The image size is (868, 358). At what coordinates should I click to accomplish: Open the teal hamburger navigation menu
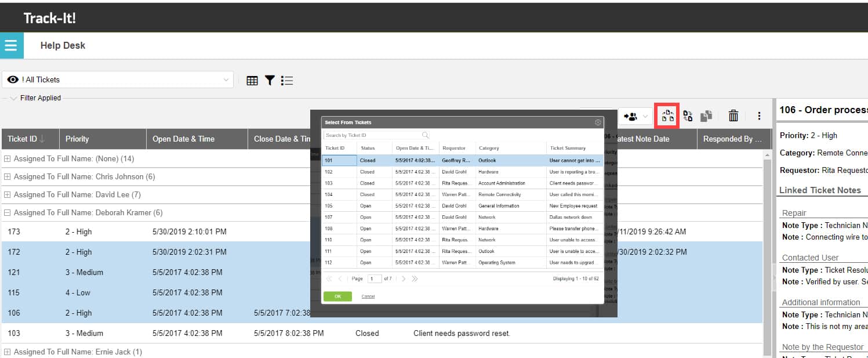[x=12, y=45]
